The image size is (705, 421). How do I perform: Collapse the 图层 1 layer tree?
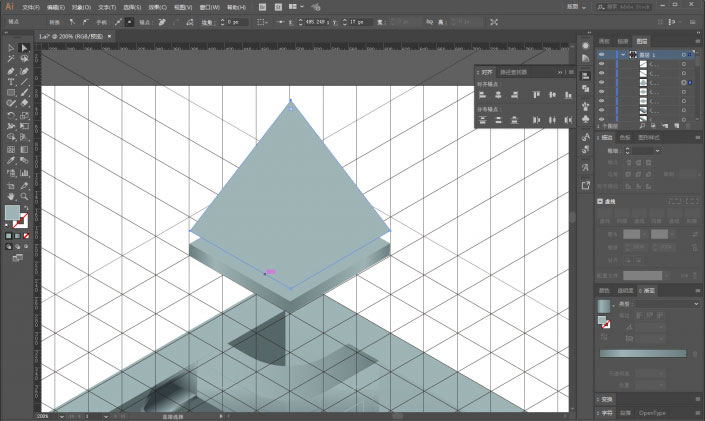tap(623, 54)
